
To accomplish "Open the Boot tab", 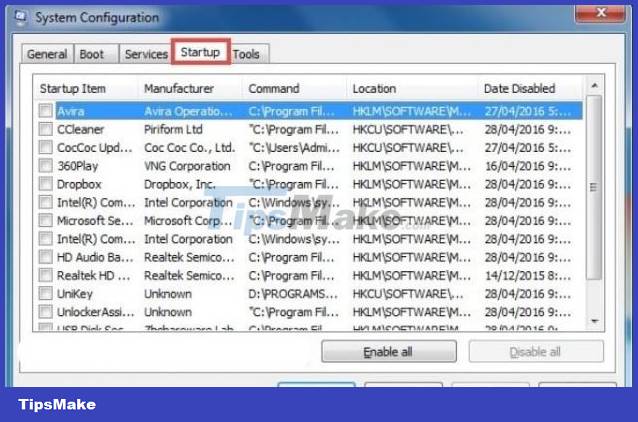I will coord(96,54).
